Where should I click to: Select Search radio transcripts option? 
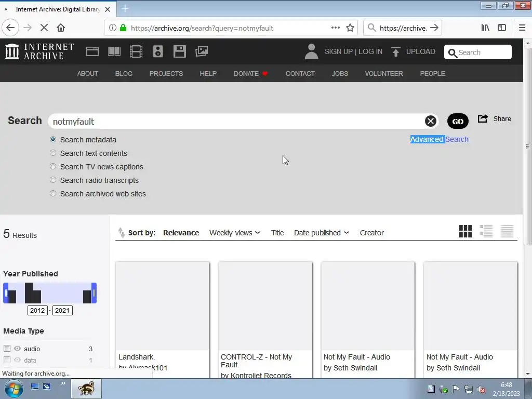(x=53, y=180)
